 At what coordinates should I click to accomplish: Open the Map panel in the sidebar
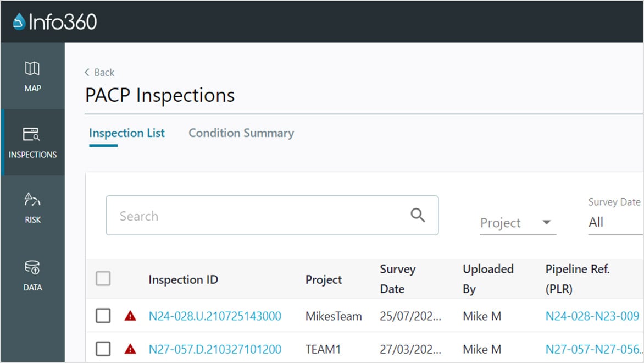[32, 76]
